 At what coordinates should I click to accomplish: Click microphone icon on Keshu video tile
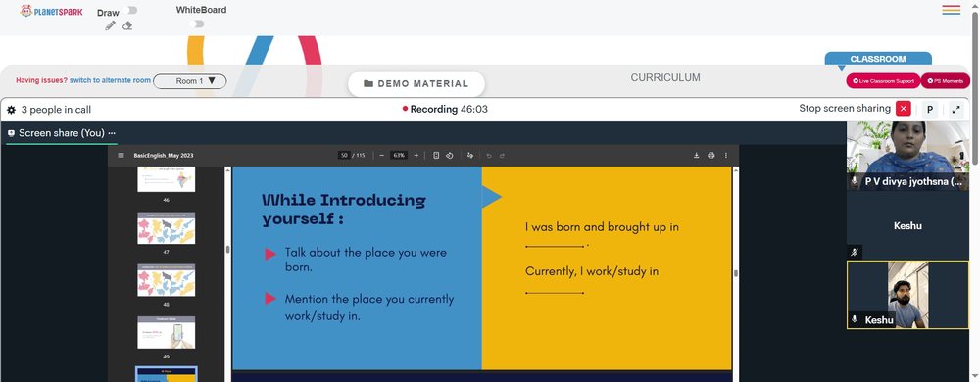(x=855, y=319)
